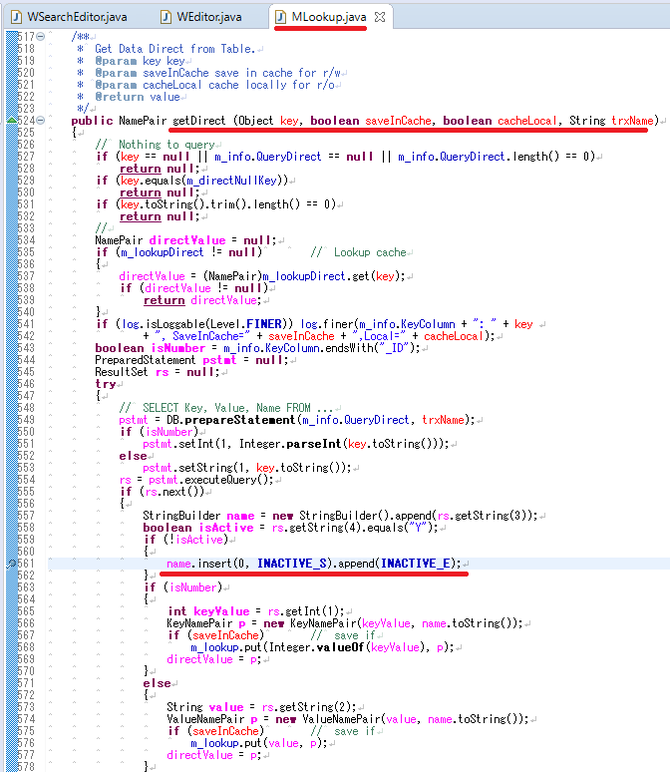The image size is (670, 772).
Task: Click line number 549 in the gutter
Action: click(x=26, y=420)
